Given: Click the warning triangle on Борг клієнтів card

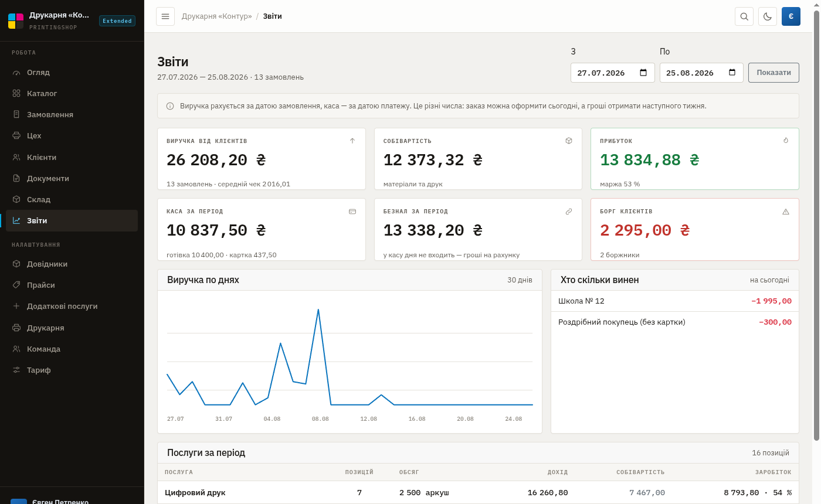Looking at the screenshot, I should click(786, 212).
